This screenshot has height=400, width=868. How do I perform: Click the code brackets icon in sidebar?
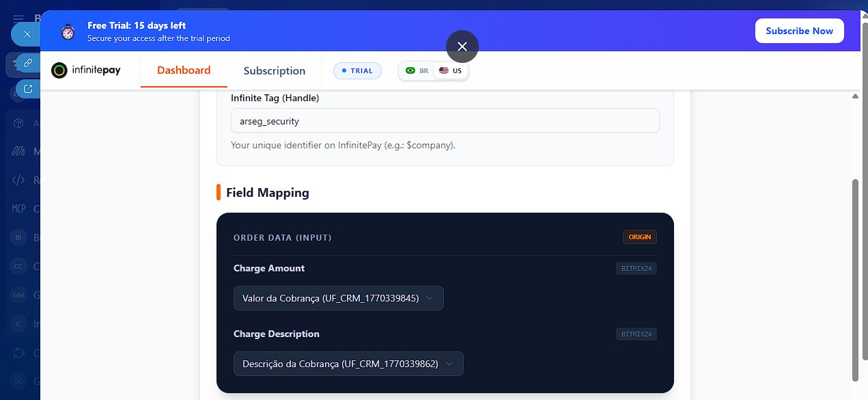click(19, 181)
